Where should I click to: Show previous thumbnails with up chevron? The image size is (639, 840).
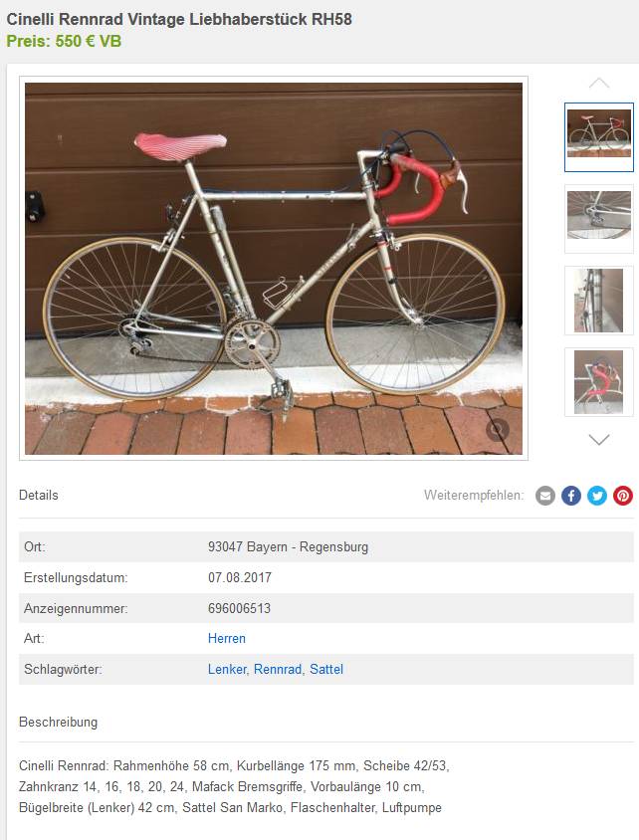click(x=599, y=83)
